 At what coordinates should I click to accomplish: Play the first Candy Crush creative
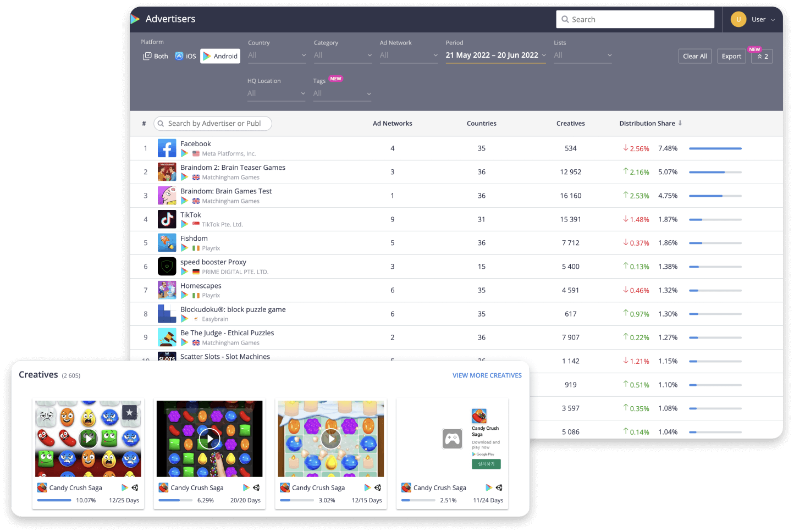(88, 439)
